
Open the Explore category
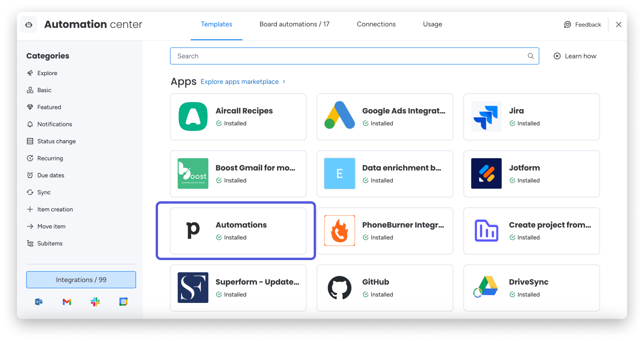(x=42, y=73)
